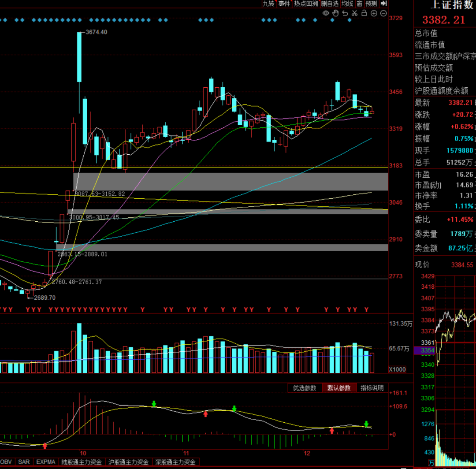The width and height of the screenshot is (476, 469).
Task: Toggle the 均线 moving average display
Action: 347,4
